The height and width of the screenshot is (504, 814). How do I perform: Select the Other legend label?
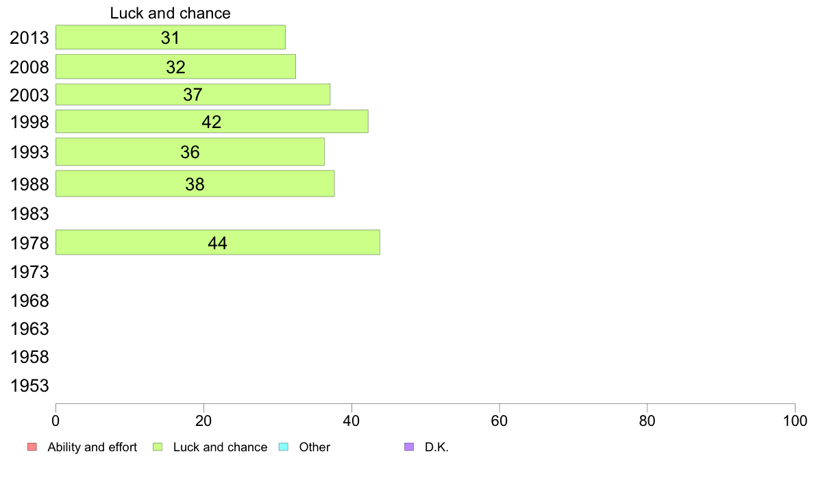314,447
